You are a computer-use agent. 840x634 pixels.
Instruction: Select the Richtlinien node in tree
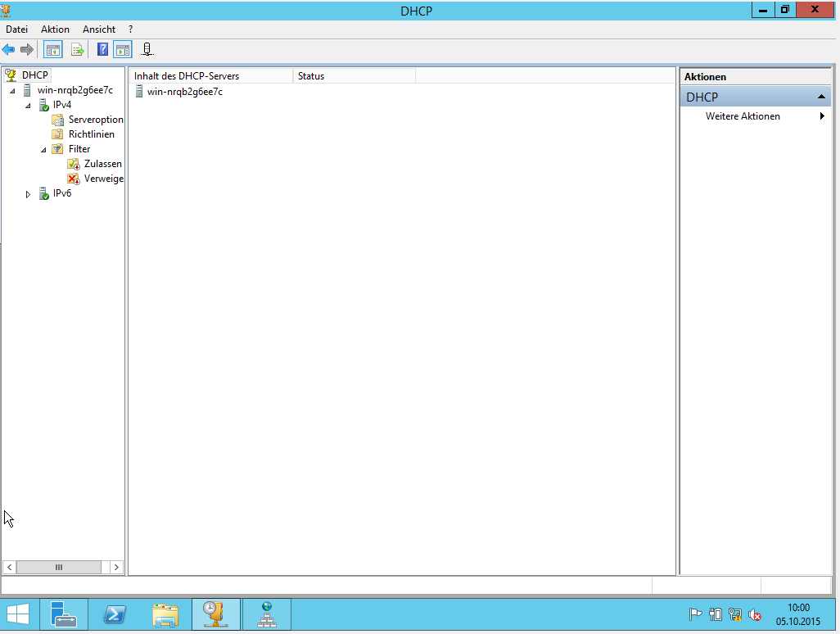point(91,134)
